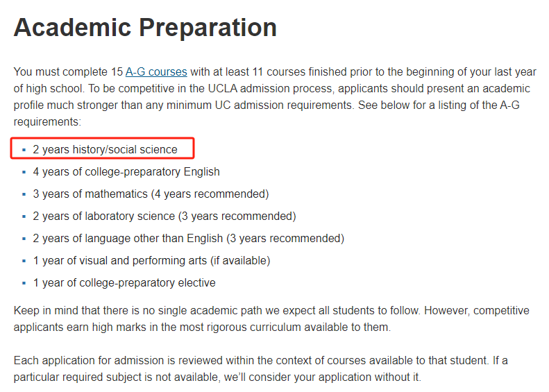The width and height of the screenshot is (549, 392).
Task: Click the 'Each application for admission' paragraph
Action: tap(260, 368)
